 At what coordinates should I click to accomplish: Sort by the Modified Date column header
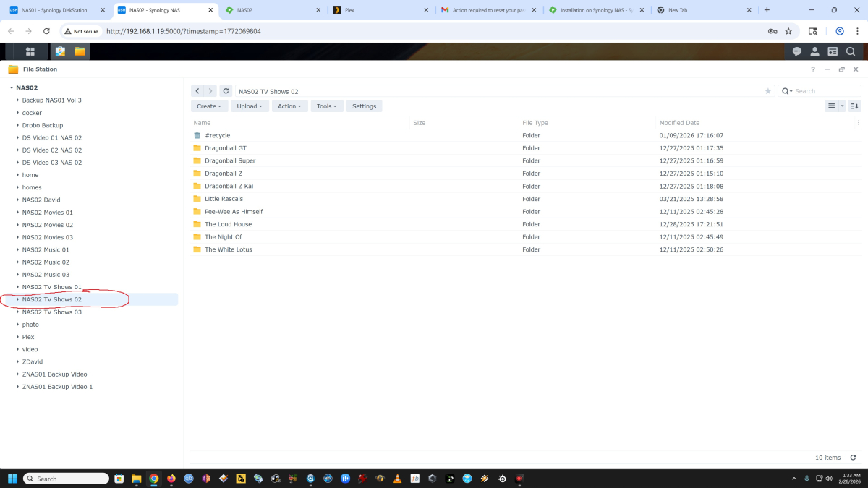(x=679, y=123)
